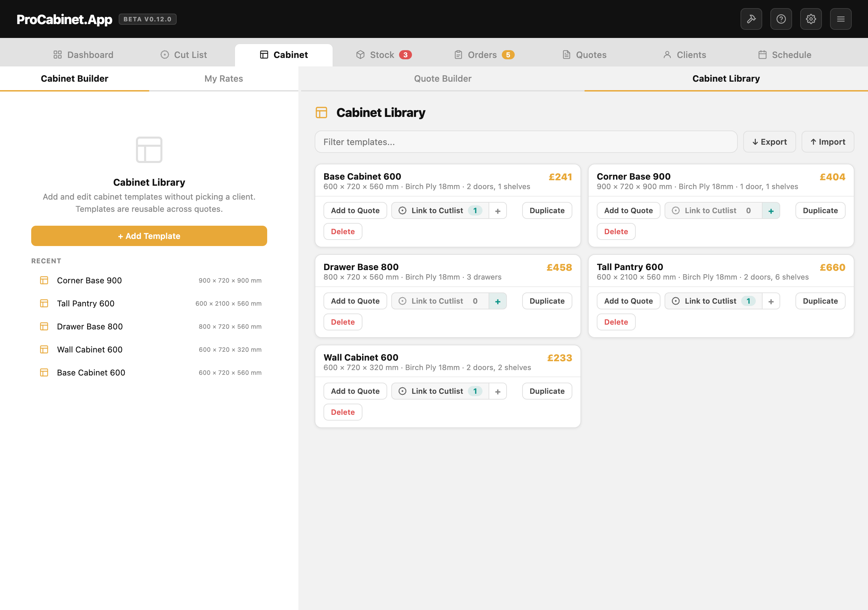Viewport: 868px width, 610px height.
Task: Link Wall Cabinet 600 to cutlist
Action: coord(440,391)
